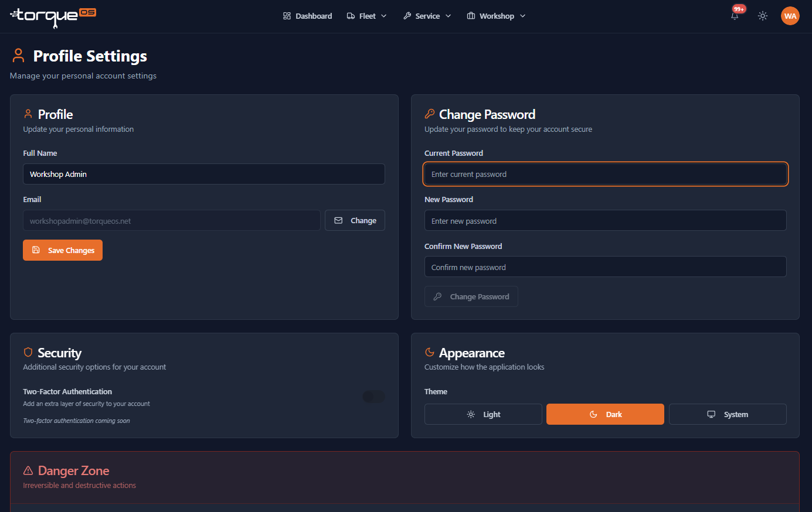Click the Theme label text
This screenshot has width=812, height=512.
pos(436,391)
